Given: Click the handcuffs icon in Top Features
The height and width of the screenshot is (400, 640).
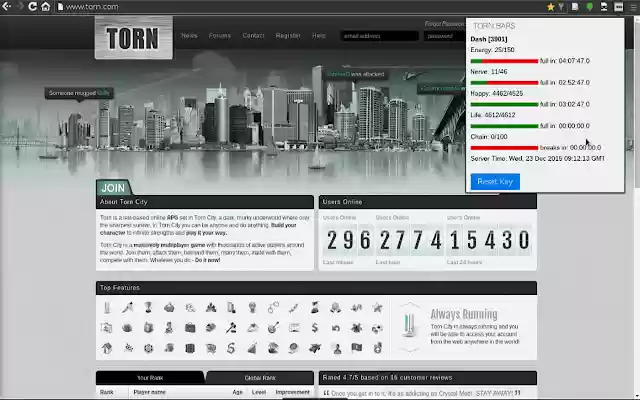Looking at the screenshot, I should click(x=273, y=307).
